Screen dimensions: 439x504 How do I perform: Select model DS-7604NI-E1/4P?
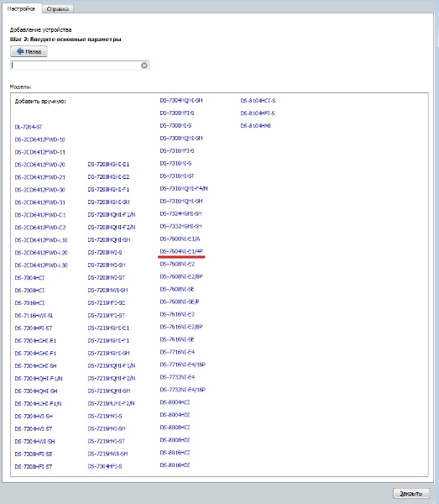[x=181, y=251]
